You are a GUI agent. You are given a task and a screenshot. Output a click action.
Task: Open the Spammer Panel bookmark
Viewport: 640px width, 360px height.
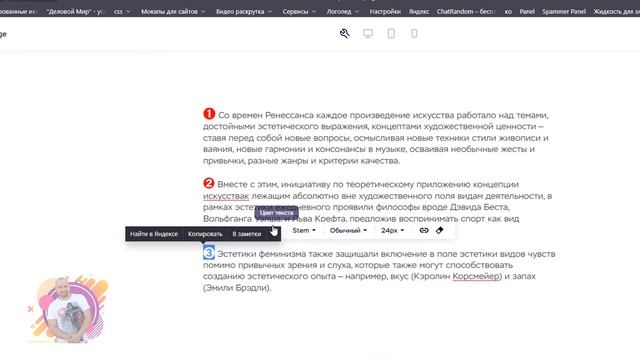click(564, 11)
